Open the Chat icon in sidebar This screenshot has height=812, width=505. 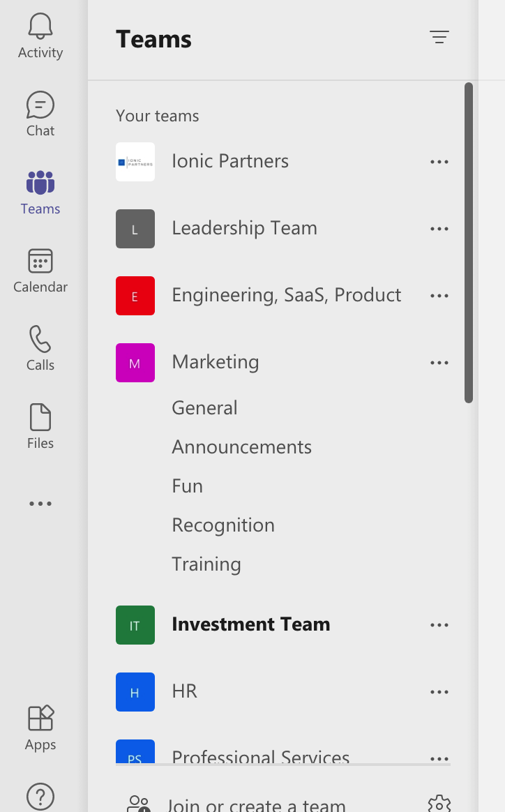pyautogui.click(x=40, y=106)
